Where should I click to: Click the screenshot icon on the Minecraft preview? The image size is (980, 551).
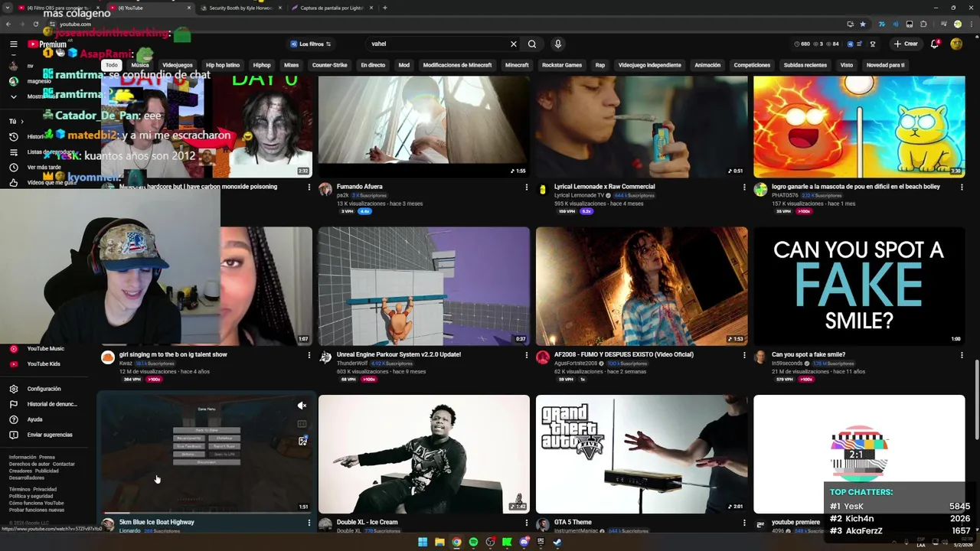302,441
